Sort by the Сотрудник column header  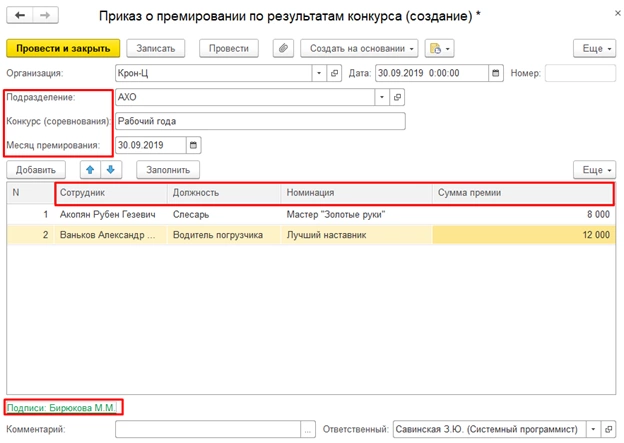[x=111, y=193]
